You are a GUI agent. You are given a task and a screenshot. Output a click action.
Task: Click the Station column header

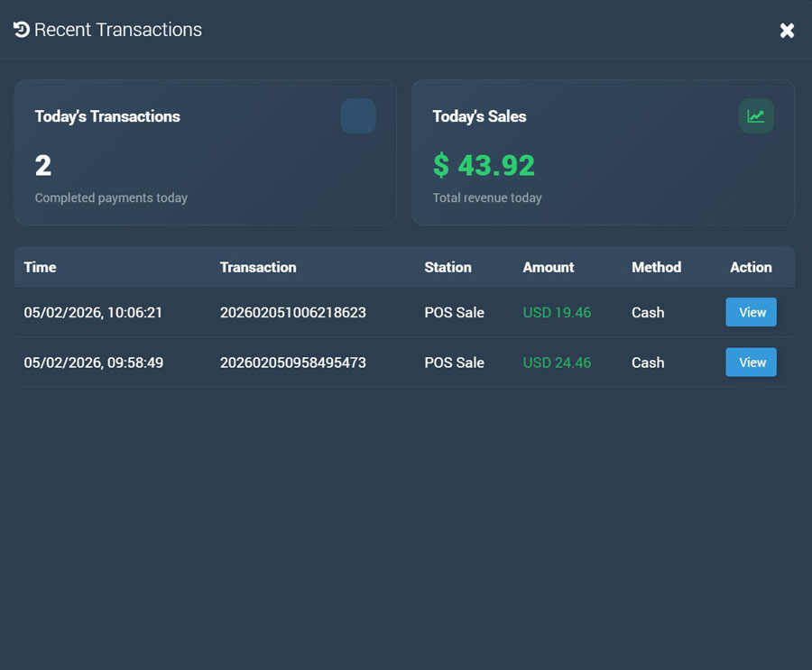pyautogui.click(x=448, y=267)
